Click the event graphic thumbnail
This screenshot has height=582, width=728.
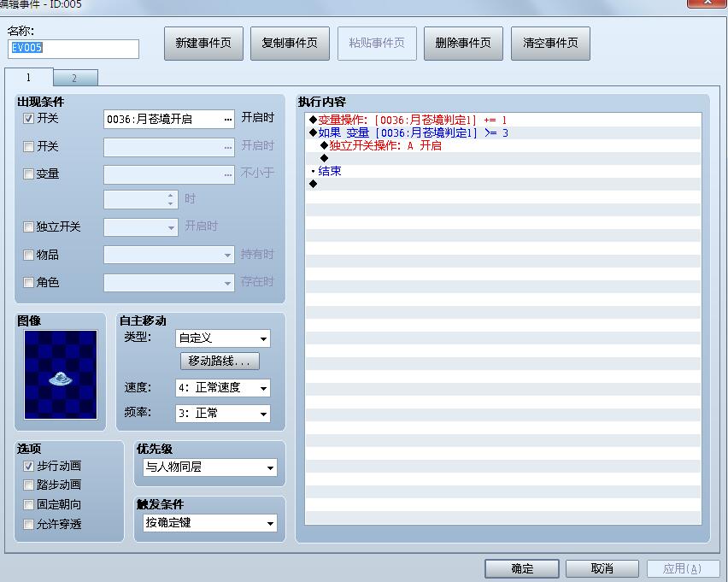61,374
